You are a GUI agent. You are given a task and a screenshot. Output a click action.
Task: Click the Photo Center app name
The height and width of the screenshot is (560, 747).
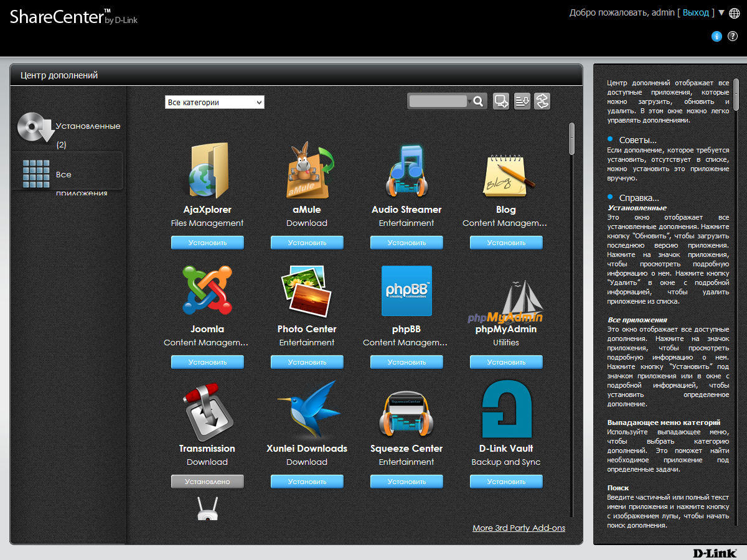[307, 329]
